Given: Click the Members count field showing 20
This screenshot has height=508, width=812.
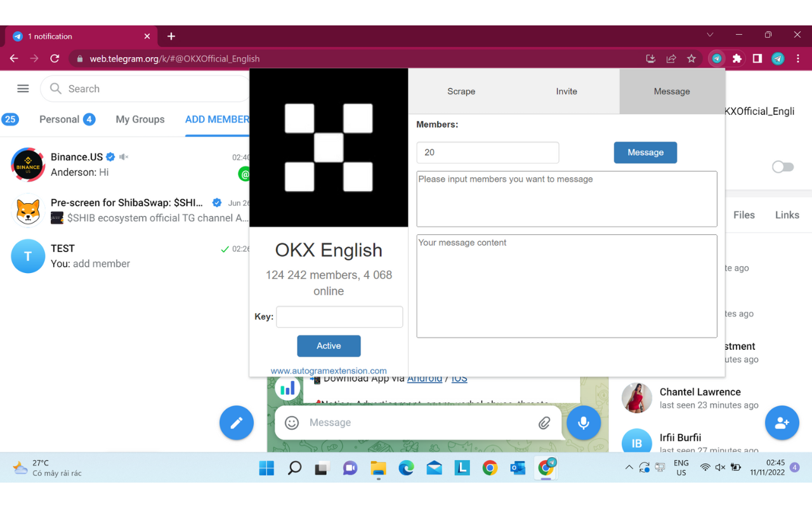Looking at the screenshot, I should click(x=488, y=152).
